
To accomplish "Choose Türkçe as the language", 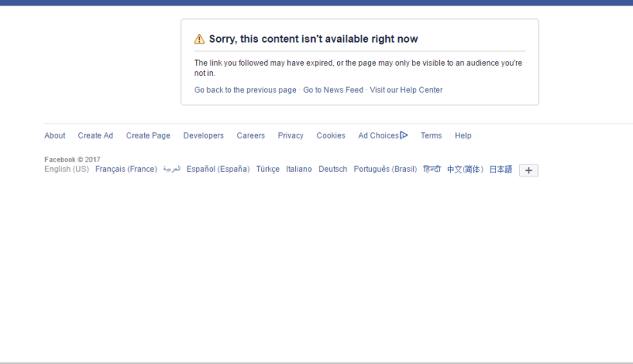I will pyautogui.click(x=267, y=169).
